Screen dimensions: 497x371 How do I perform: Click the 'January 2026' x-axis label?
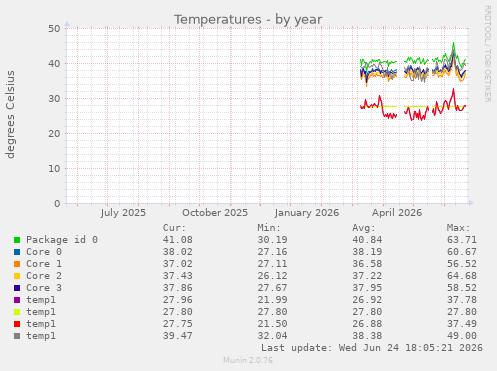click(307, 213)
